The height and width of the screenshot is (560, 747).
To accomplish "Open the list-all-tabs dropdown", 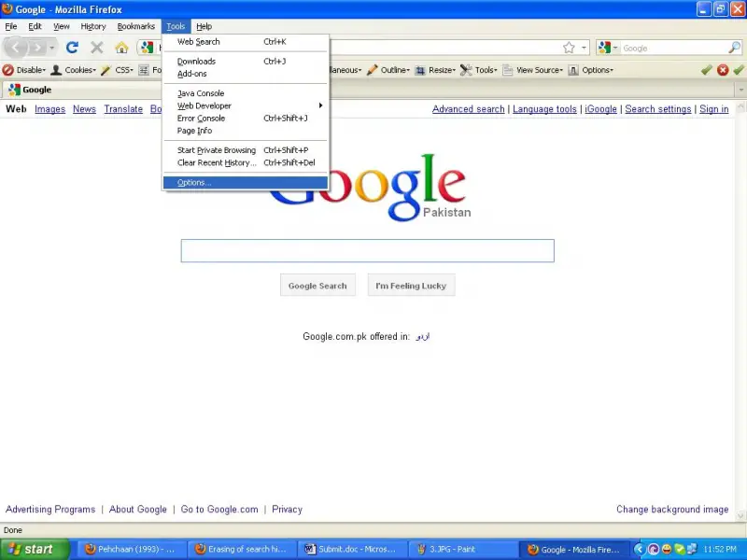I will click(740, 90).
